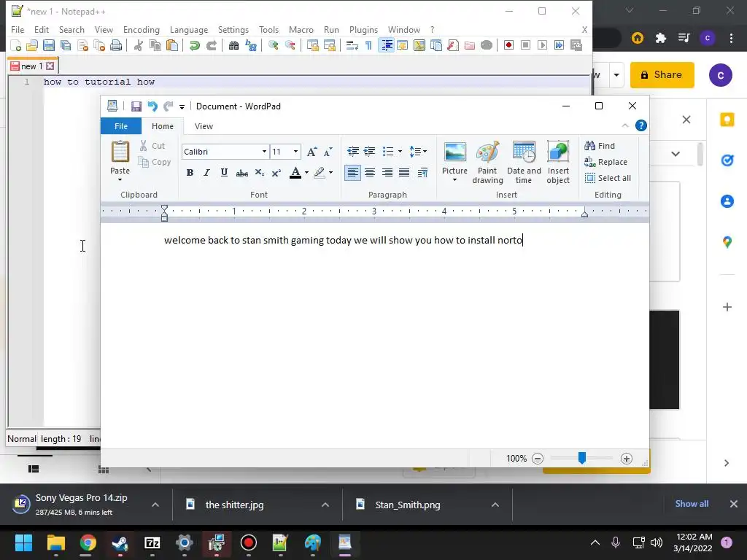Click the Steam taskbar icon
747x560 pixels.
coord(120,542)
